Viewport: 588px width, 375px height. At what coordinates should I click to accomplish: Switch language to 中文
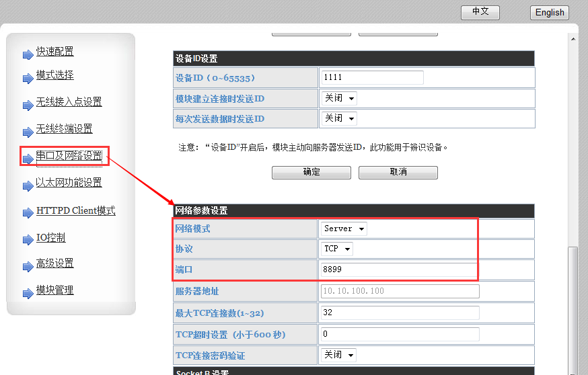480,12
